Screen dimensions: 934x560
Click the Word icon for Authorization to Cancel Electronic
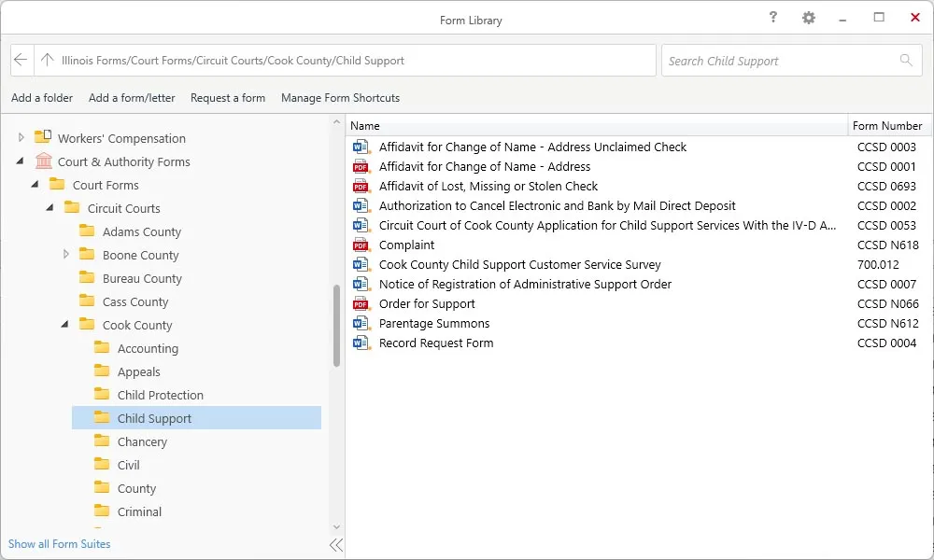click(x=361, y=205)
